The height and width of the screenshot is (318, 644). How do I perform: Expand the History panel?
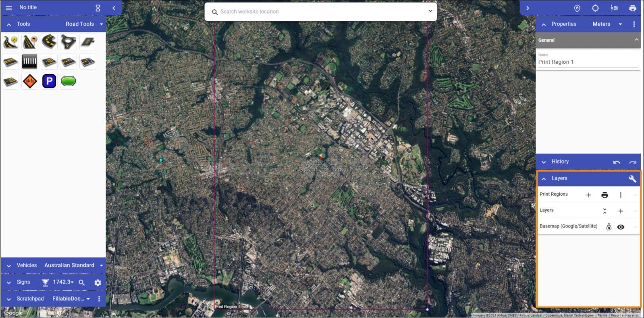click(544, 162)
